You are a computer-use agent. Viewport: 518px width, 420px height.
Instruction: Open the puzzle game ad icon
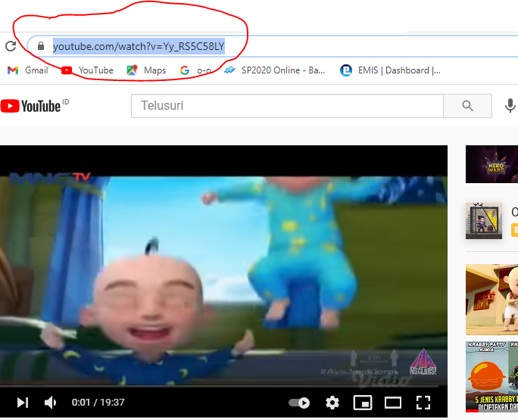click(484, 221)
